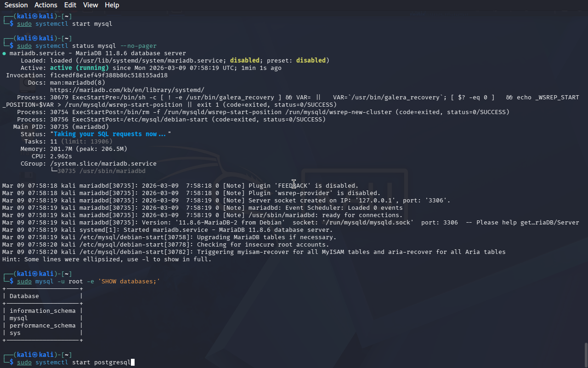Click the mariadb.com systemd documentation URL
The width and height of the screenshot is (588, 368).
[x=127, y=90]
